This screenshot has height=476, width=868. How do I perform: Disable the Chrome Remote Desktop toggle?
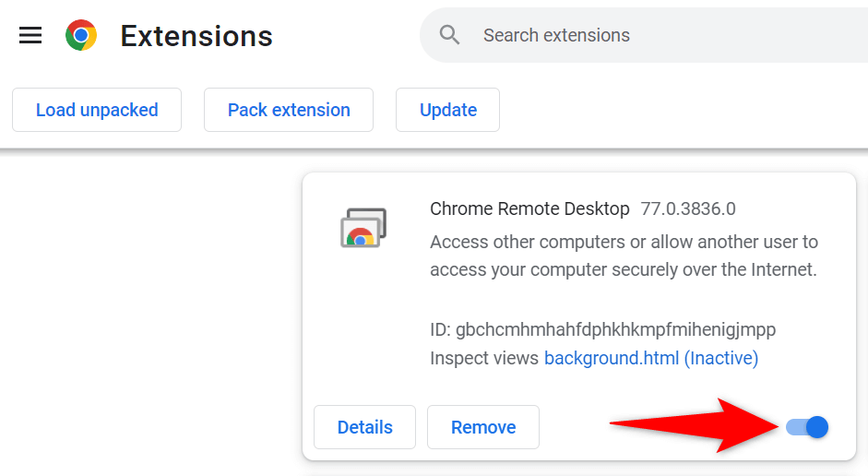[808, 427]
